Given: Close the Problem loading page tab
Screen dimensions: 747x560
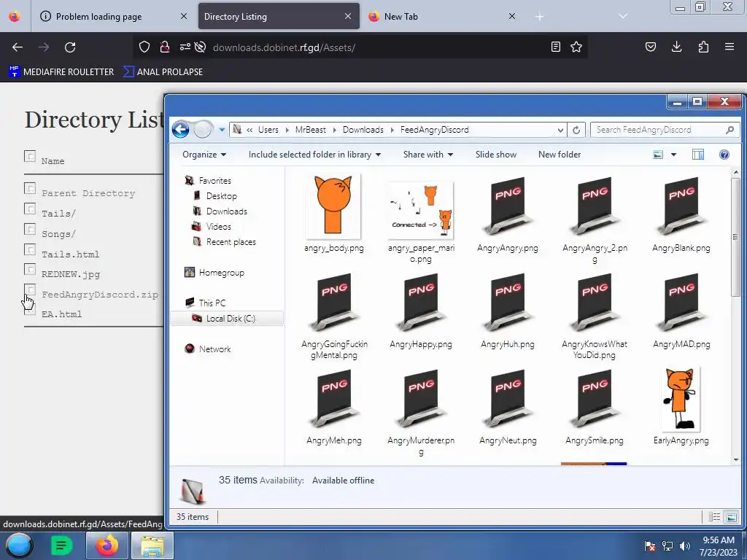Looking at the screenshot, I should tap(183, 16).
